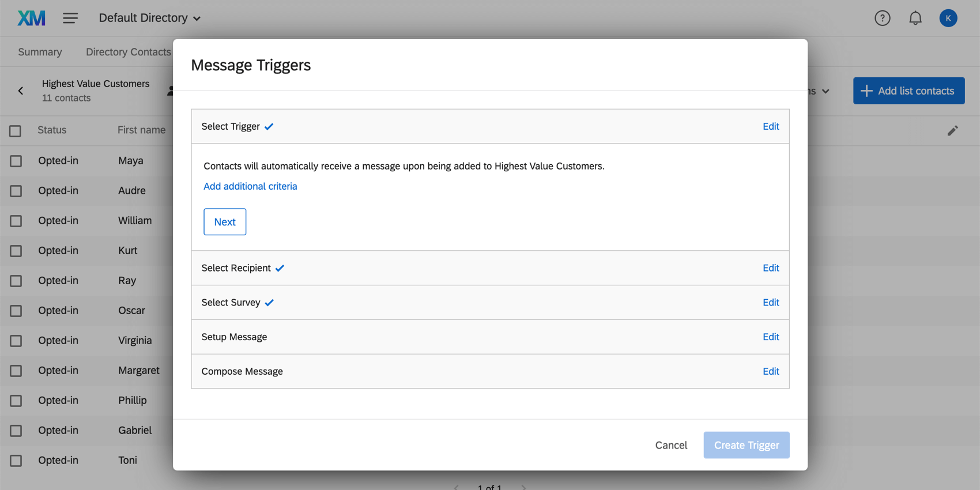Expand the Default Directory dropdown
The image size is (980, 490).
149,18
